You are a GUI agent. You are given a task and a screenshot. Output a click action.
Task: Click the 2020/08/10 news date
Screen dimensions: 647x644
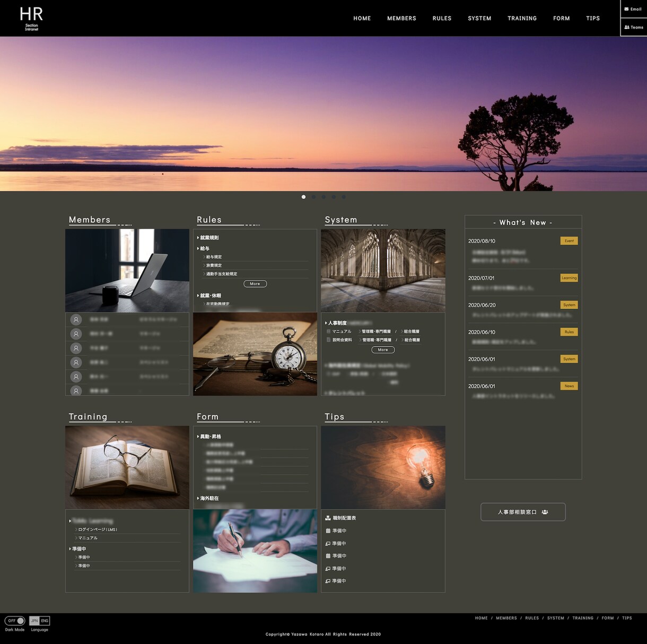[x=482, y=241]
